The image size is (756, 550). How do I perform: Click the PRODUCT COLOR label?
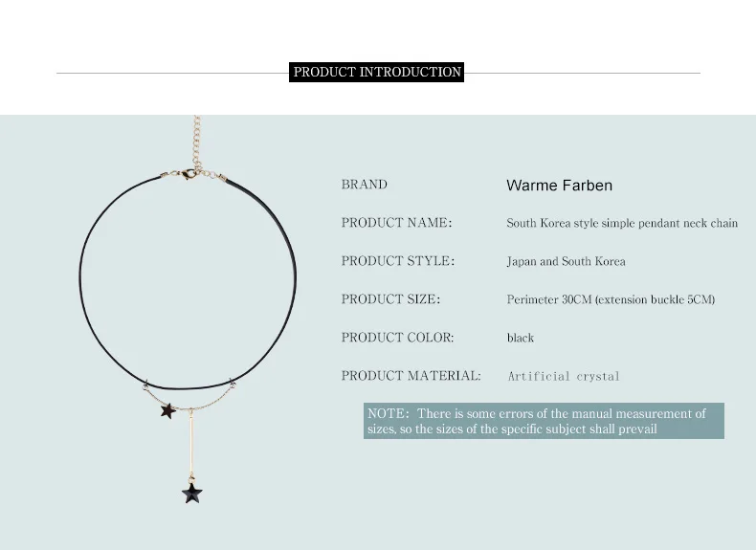click(x=397, y=337)
